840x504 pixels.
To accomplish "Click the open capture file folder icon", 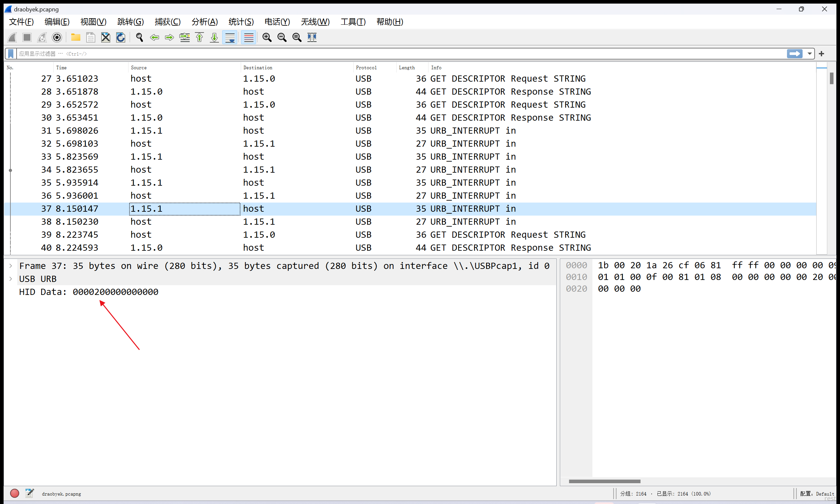I will (75, 37).
